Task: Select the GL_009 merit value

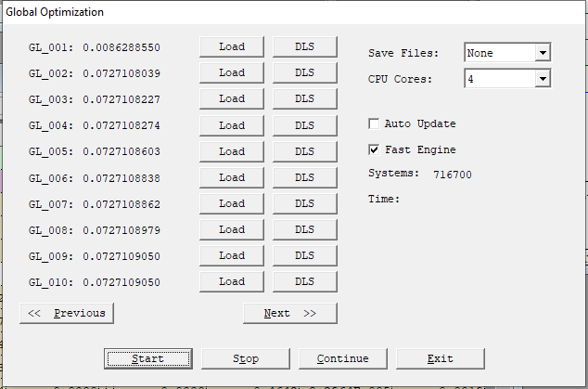Action: (121, 256)
